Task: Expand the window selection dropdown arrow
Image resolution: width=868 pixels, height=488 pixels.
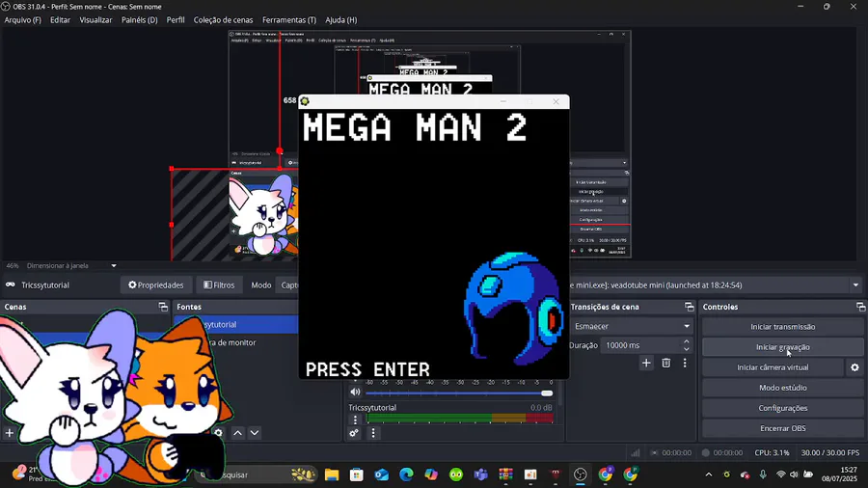Action: coord(855,285)
